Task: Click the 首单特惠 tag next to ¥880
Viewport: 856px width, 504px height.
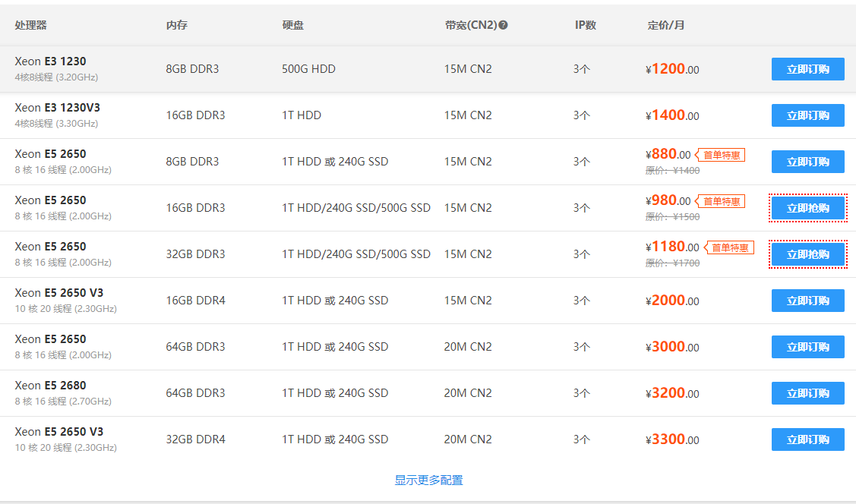Action: click(721, 156)
